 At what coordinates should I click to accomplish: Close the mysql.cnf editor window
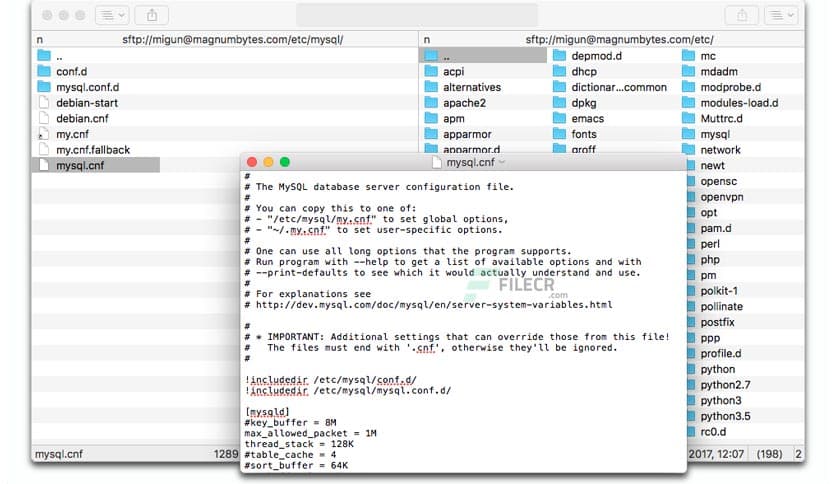(252, 162)
